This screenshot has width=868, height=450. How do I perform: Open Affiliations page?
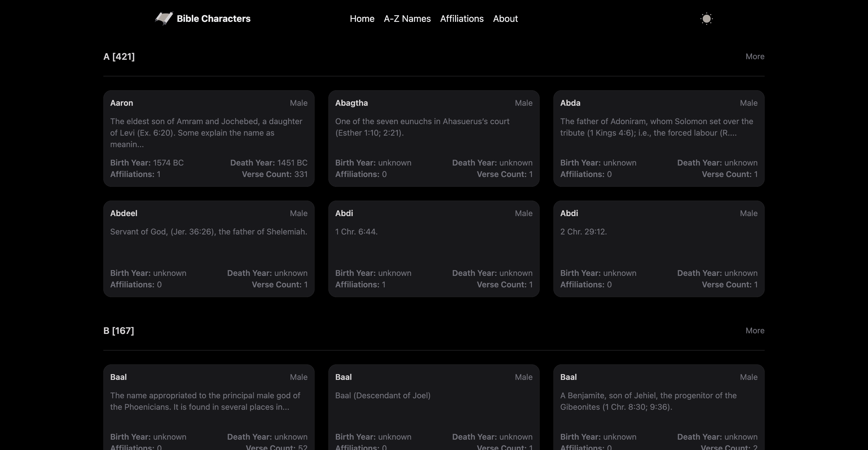(x=462, y=19)
